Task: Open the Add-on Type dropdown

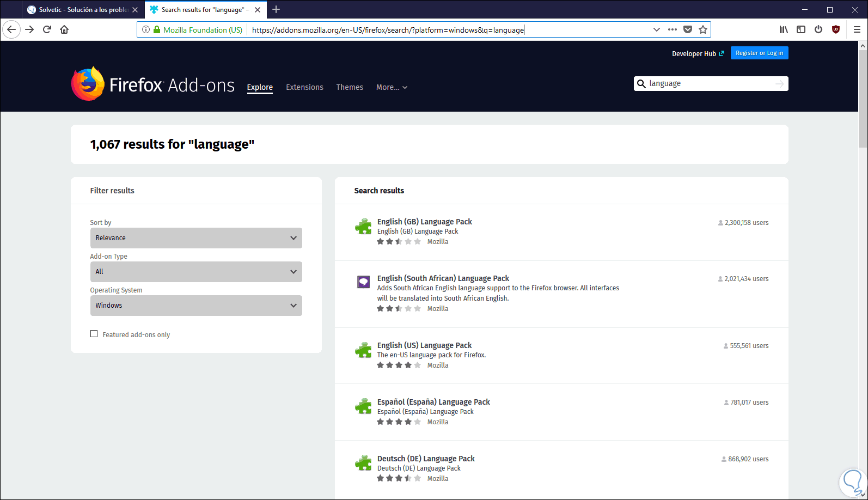Action: coord(196,272)
